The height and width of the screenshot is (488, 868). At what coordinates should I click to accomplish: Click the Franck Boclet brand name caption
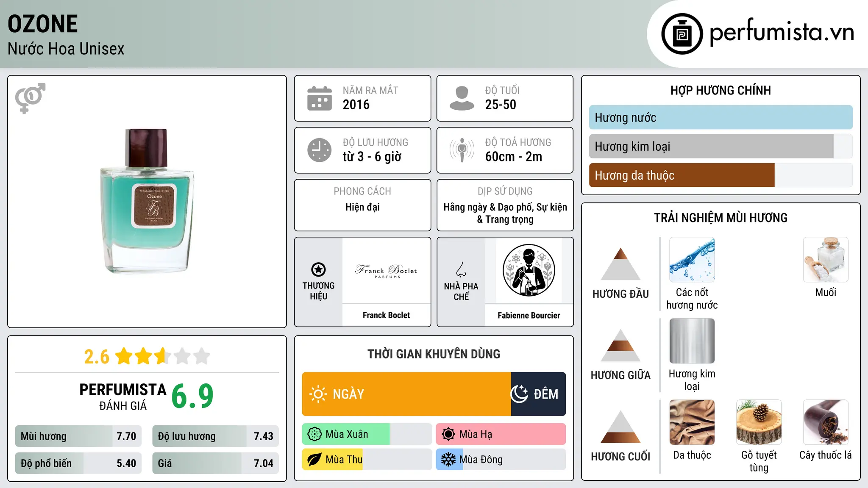point(386,315)
